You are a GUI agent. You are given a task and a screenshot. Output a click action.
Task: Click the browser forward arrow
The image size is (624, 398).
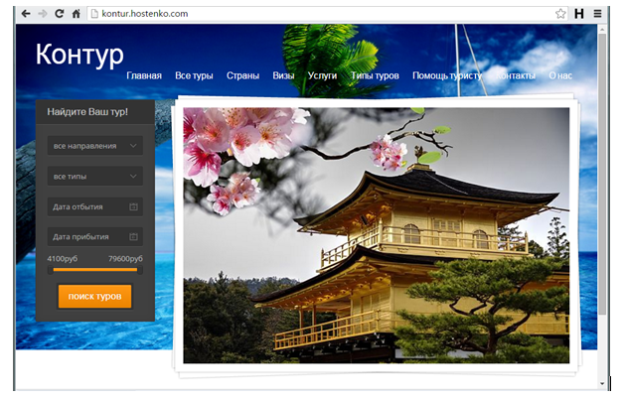tap(43, 14)
